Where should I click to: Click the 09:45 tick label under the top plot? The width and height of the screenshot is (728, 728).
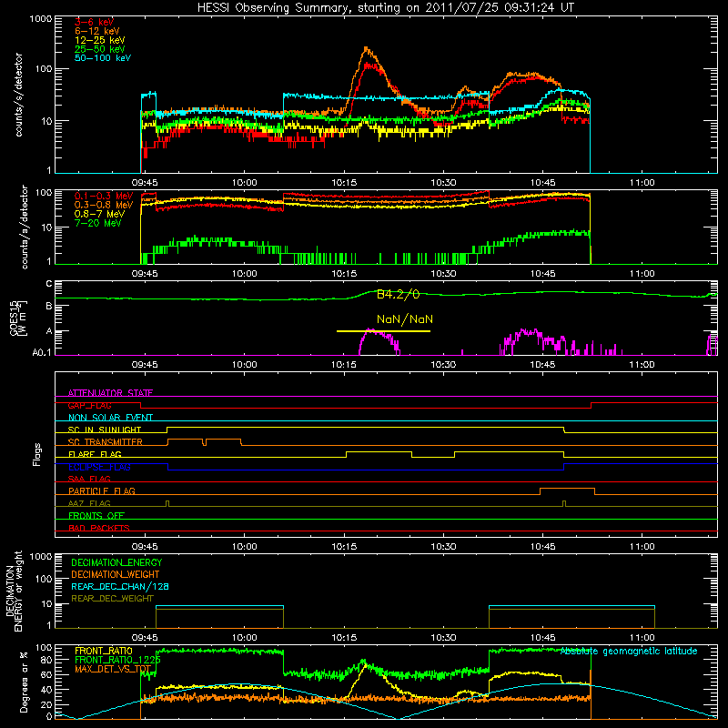[x=145, y=183]
